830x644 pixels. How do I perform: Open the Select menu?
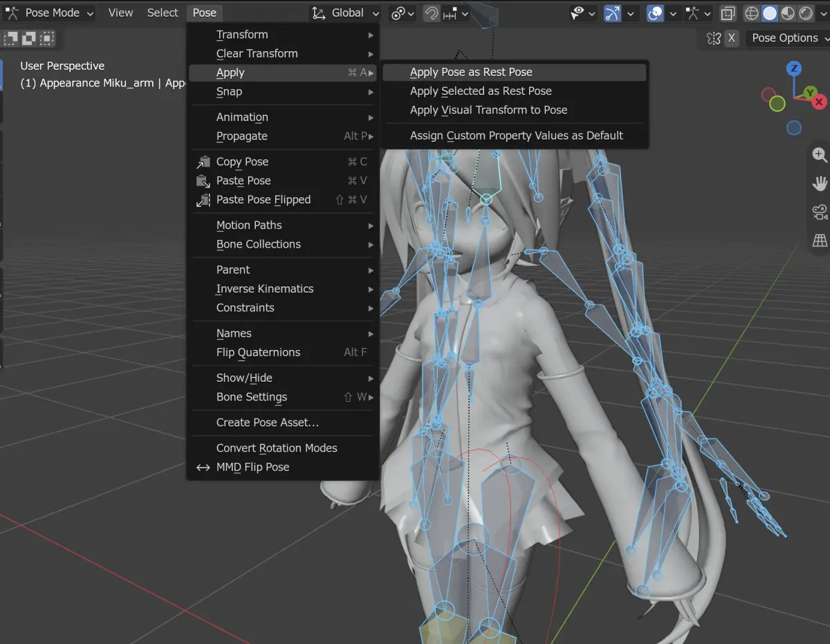point(163,13)
